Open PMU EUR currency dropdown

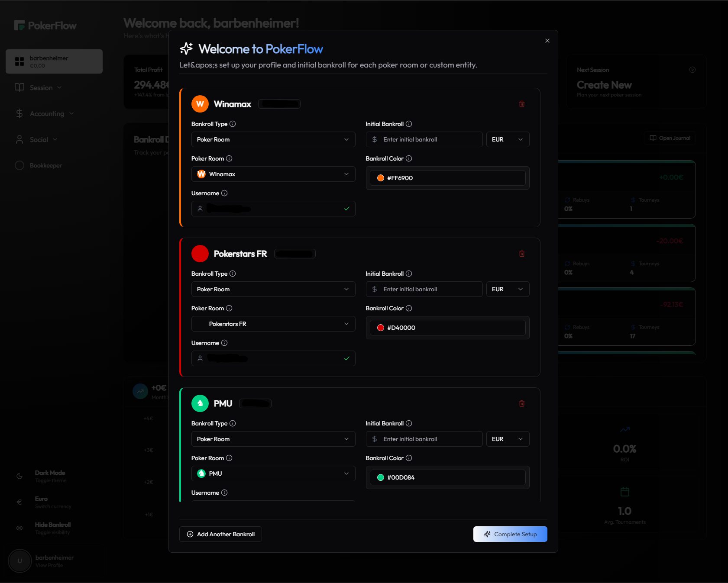508,439
